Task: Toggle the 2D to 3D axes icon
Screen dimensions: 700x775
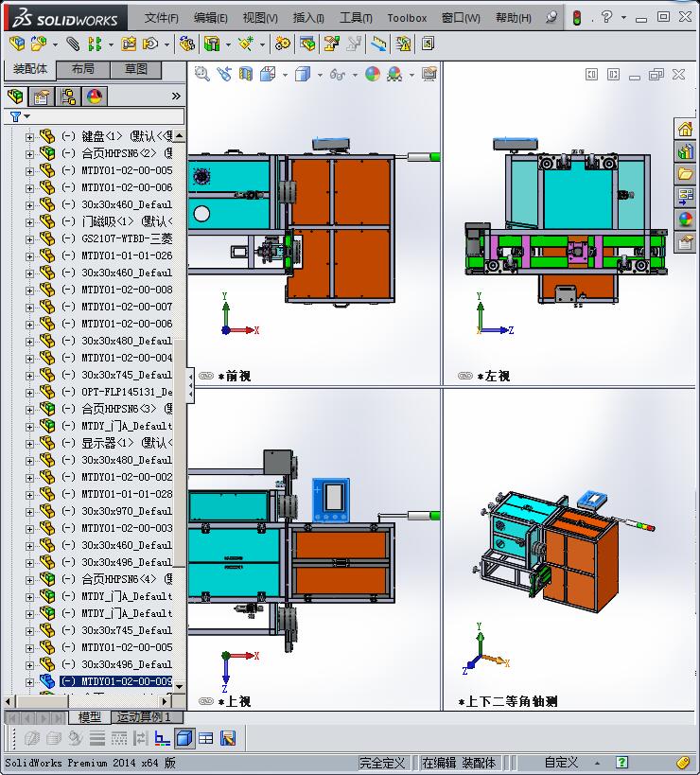Action: point(162,738)
